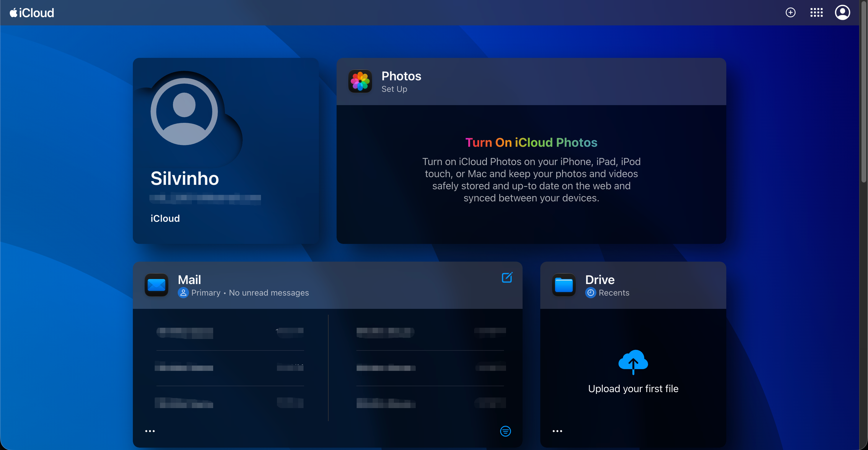Click the upload cloud icon in Drive
Image resolution: width=868 pixels, height=450 pixels.
coord(633,362)
